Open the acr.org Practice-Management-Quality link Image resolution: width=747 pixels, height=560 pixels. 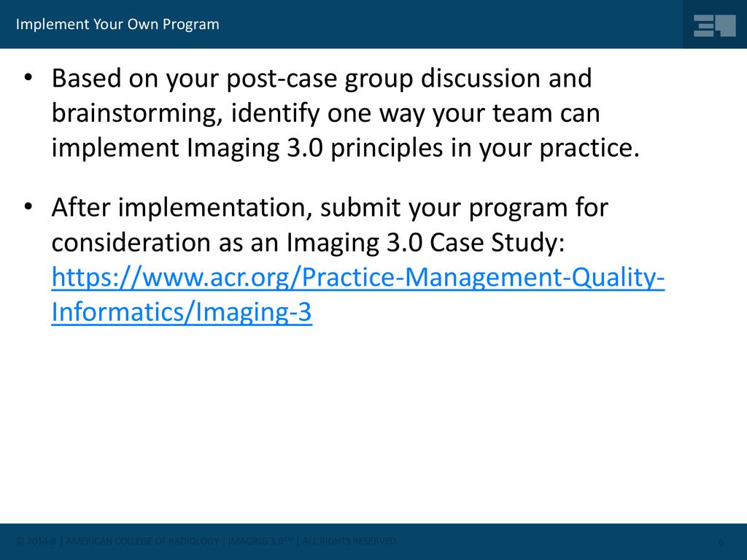tap(357, 277)
